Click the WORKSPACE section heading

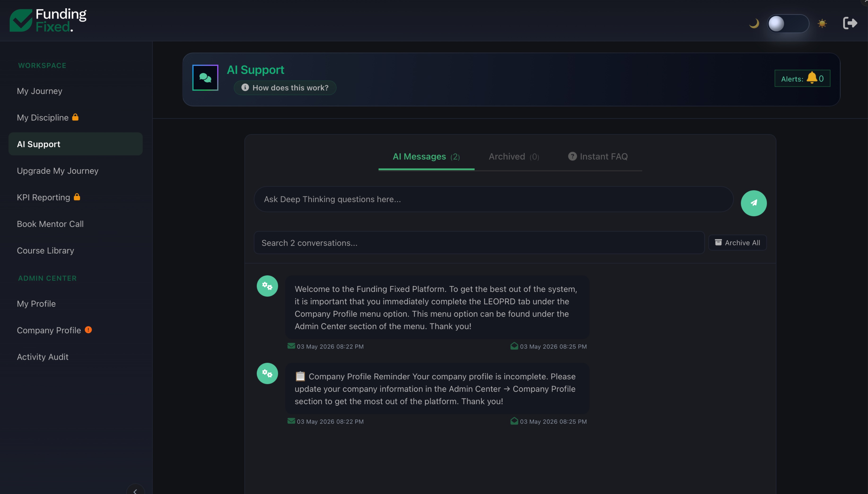click(x=42, y=65)
